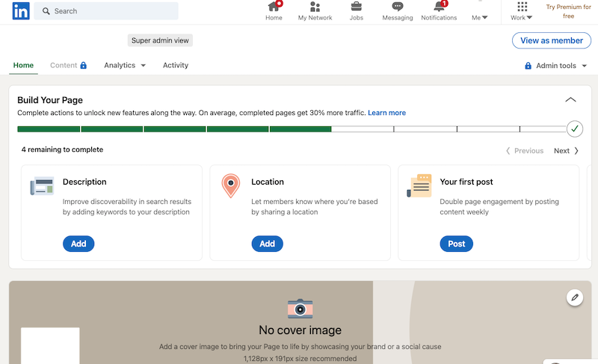Focus the Search input field
The image size is (598, 364).
(x=106, y=11)
